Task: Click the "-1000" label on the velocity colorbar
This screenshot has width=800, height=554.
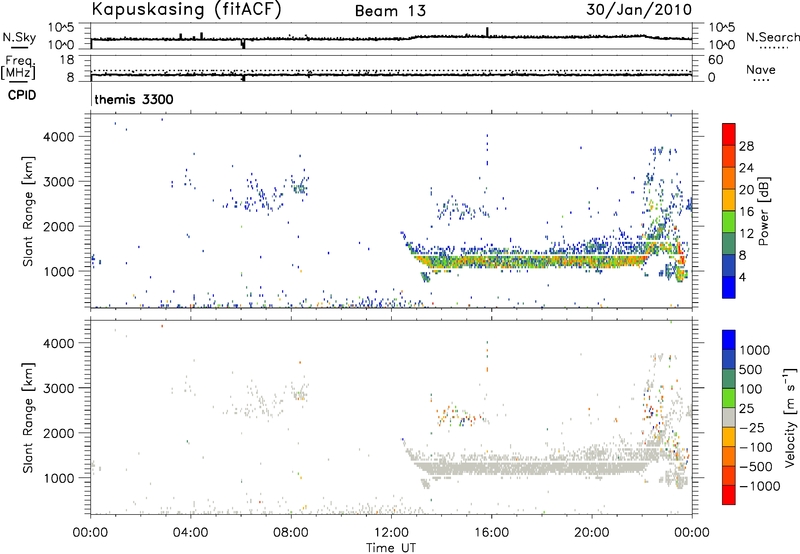Action: 760,486
